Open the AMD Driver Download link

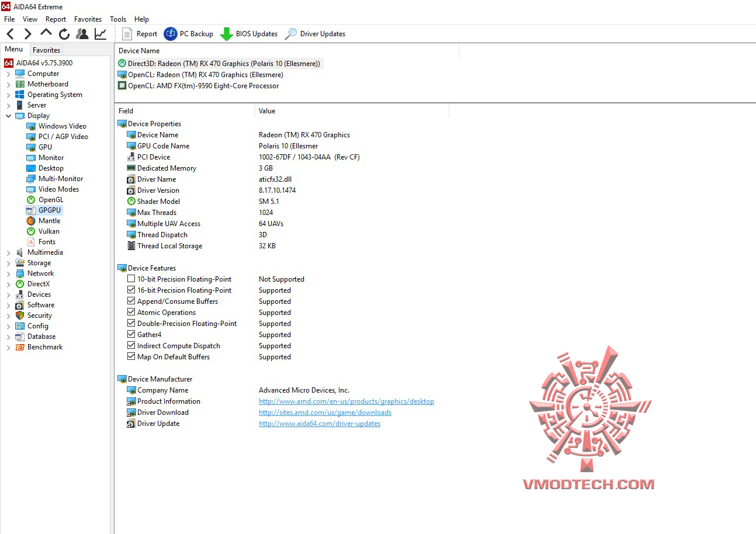click(x=325, y=412)
